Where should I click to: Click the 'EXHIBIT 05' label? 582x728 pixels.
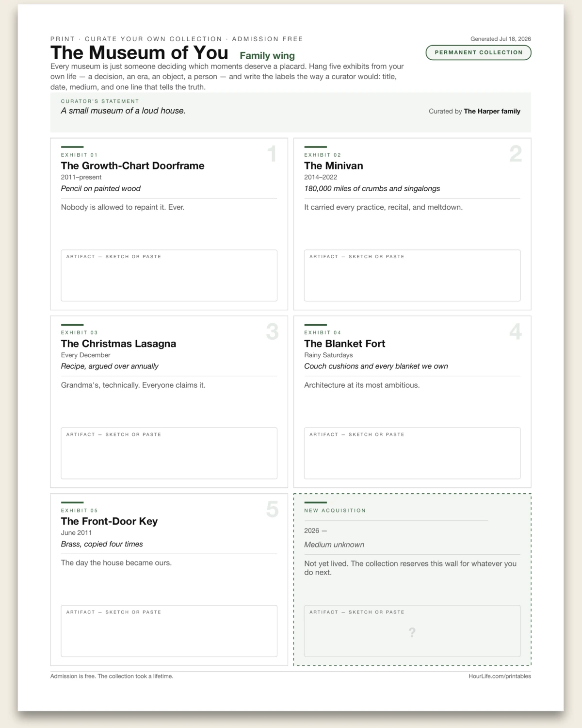(x=79, y=511)
